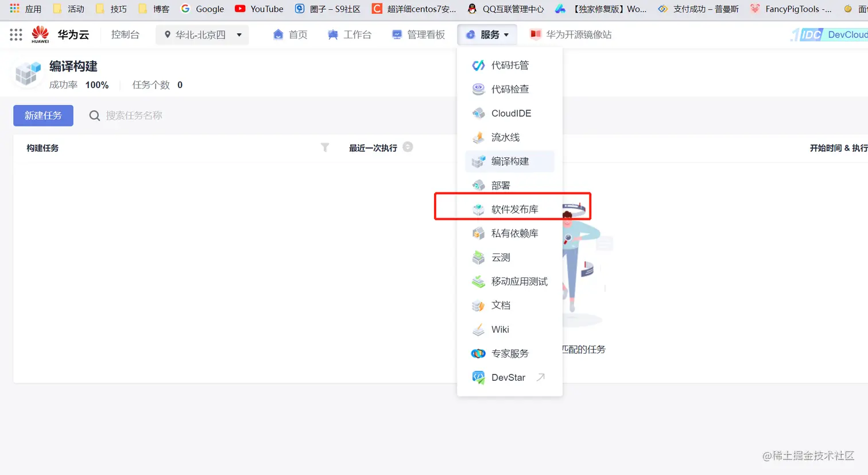Open 文档 icon in services menu
868x475 pixels.
coord(478,306)
